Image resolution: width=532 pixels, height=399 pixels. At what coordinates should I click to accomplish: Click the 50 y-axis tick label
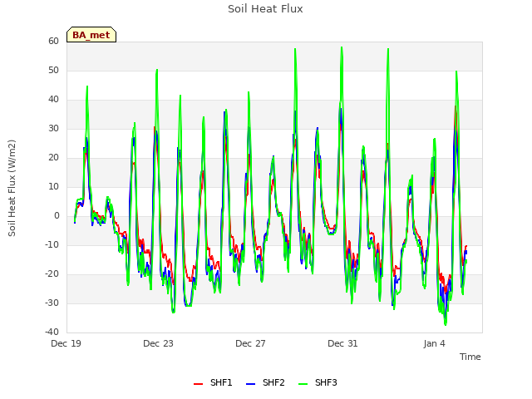coord(53,70)
